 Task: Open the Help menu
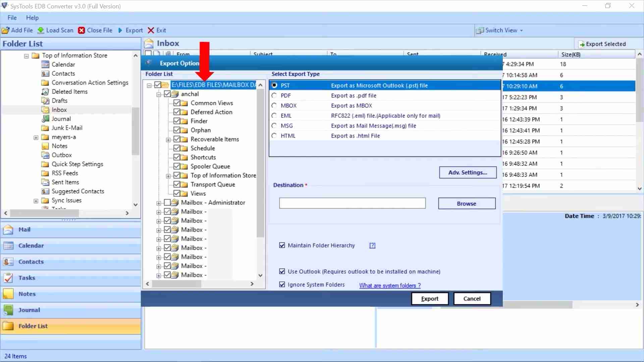[x=32, y=17]
